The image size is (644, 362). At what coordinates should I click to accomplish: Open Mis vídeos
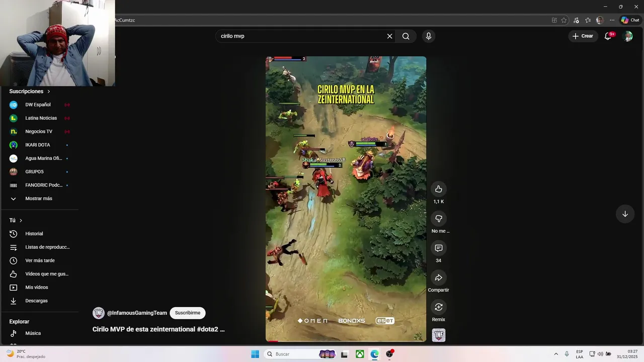coord(39,288)
